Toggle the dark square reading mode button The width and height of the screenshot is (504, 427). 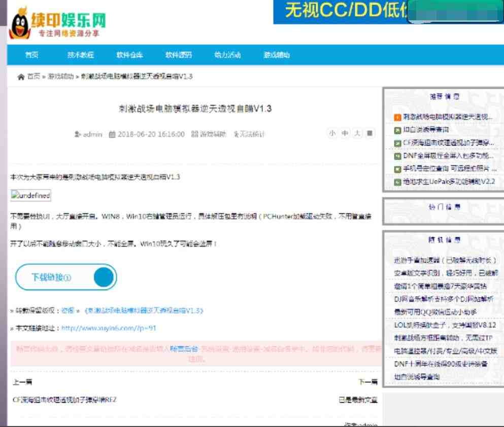tap(370, 133)
